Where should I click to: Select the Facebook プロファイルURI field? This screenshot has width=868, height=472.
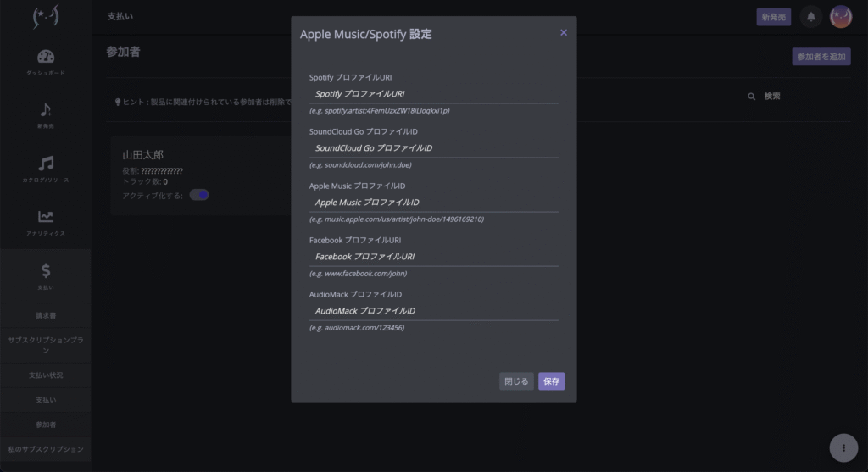click(x=433, y=257)
